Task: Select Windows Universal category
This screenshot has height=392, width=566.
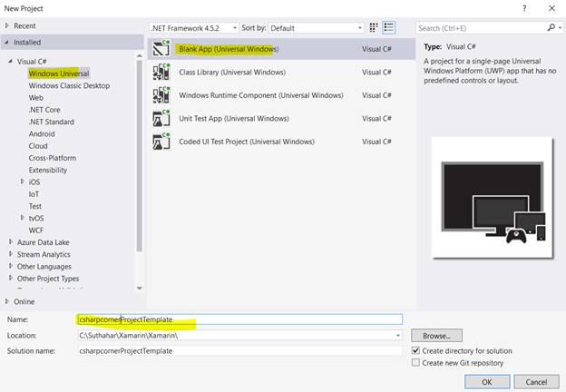Action: coord(59,73)
